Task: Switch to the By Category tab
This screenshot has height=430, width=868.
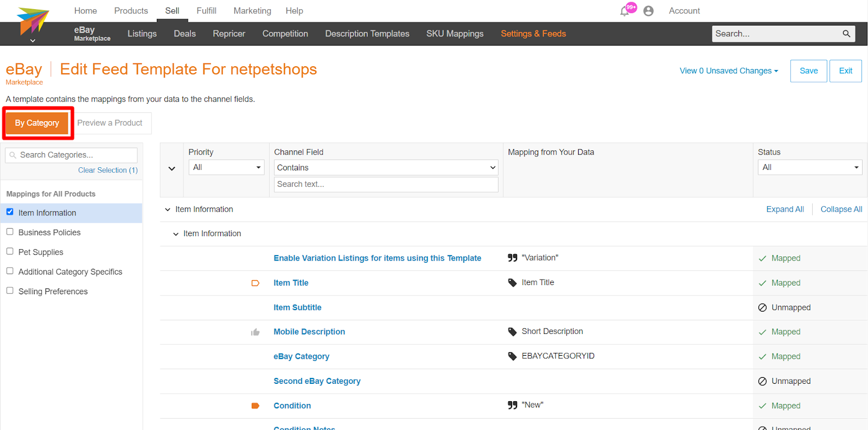Action: point(37,123)
